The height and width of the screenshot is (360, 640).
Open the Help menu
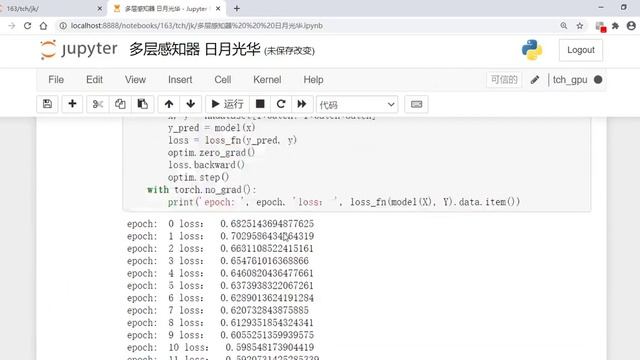point(313,80)
